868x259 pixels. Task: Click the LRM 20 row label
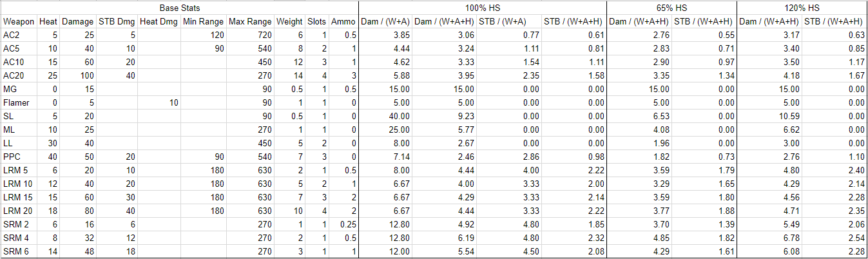17,211
